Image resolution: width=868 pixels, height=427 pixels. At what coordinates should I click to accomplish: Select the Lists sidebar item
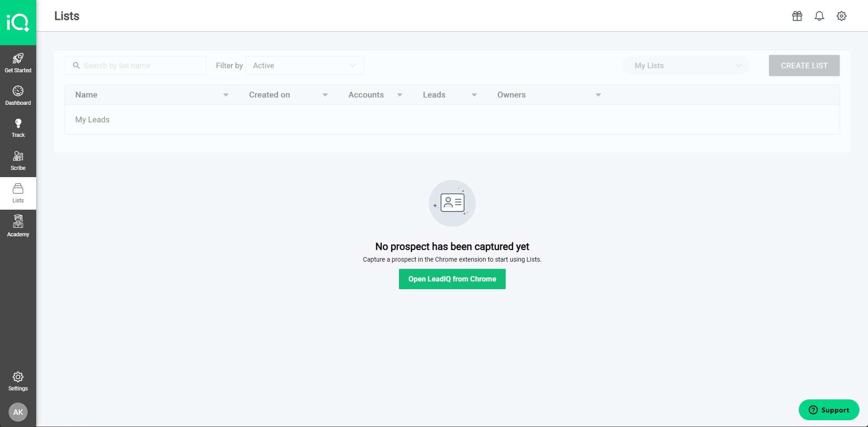pyautogui.click(x=18, y=193)
